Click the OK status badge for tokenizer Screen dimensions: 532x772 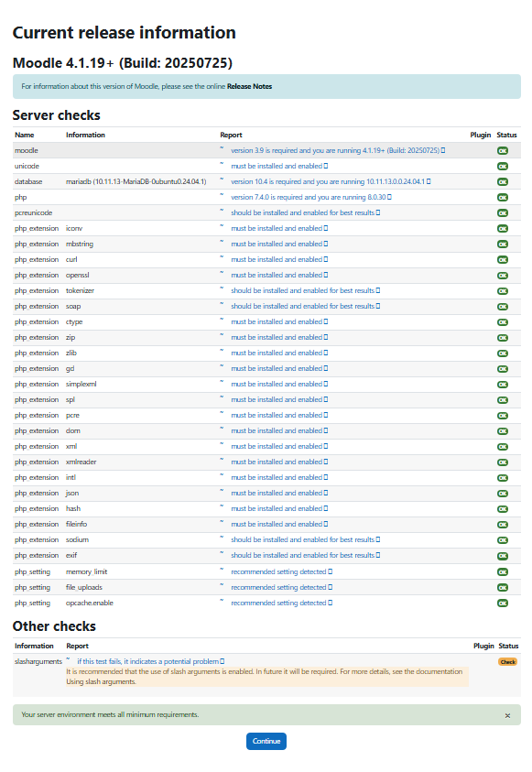(x=503, y=291)
